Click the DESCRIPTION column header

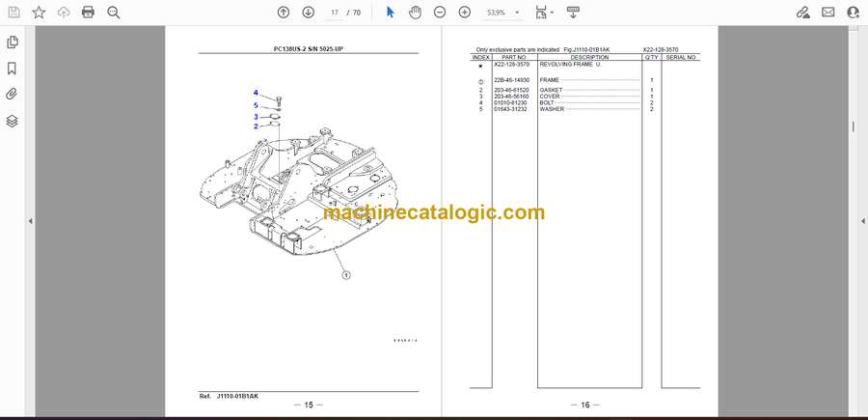point(589,58)
